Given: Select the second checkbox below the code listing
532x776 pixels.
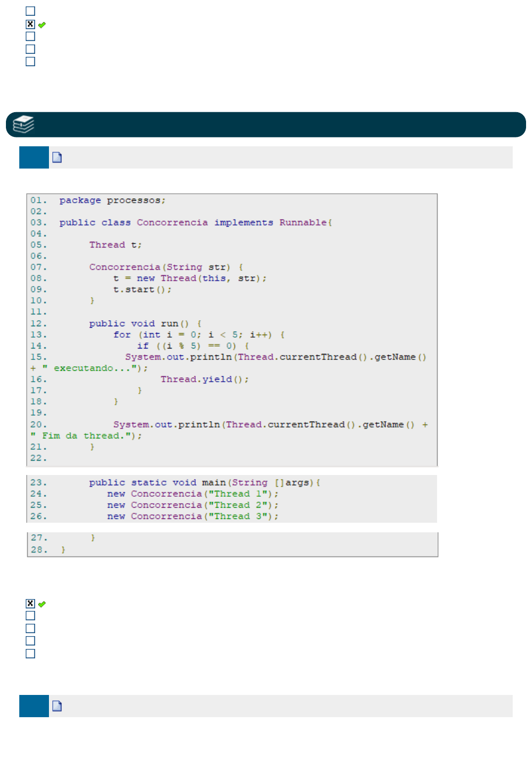Looking at the screenshot, I should [31, 616].
